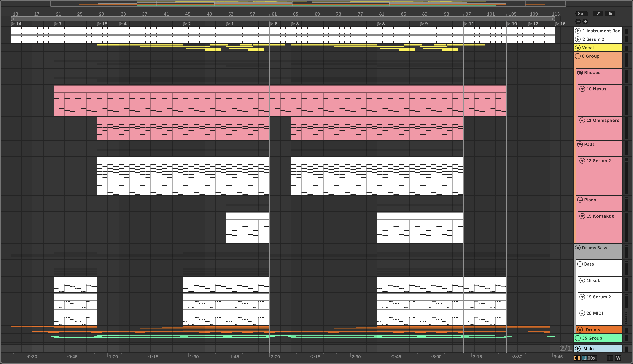This screenshot has height=364, width=633.
Task: Click the 2 Serum 2 track play icon
Action: pos(578,39)
